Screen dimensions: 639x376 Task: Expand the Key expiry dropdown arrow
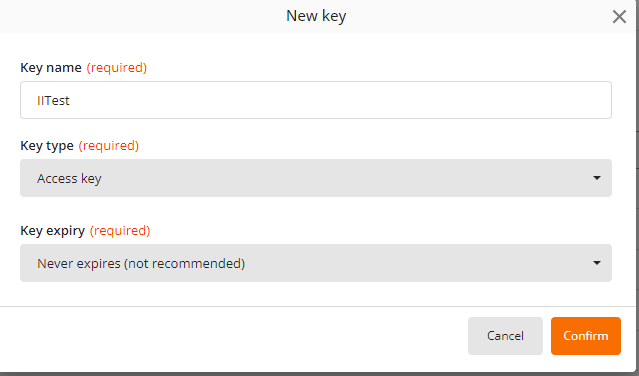(x=597, y=263)
